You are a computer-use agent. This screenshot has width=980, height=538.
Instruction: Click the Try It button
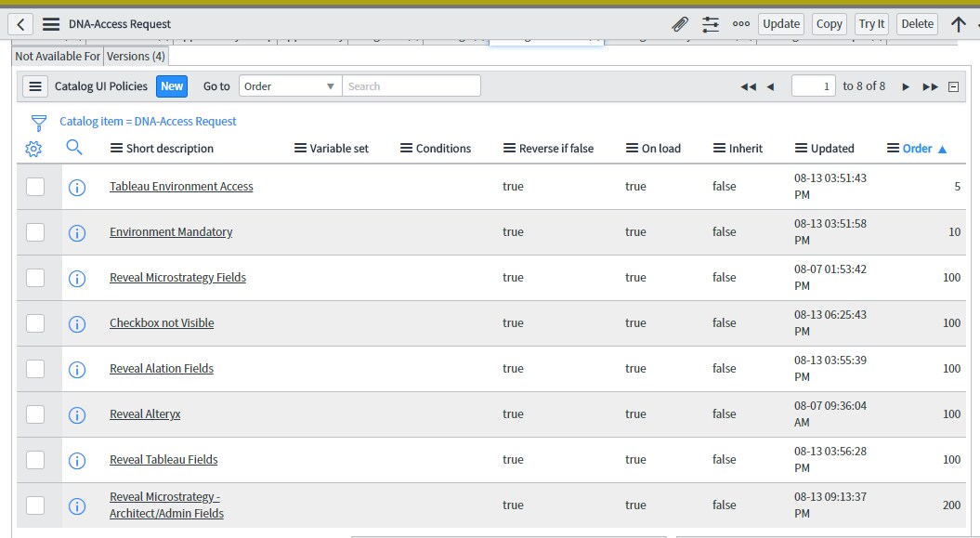coord(871,24)
